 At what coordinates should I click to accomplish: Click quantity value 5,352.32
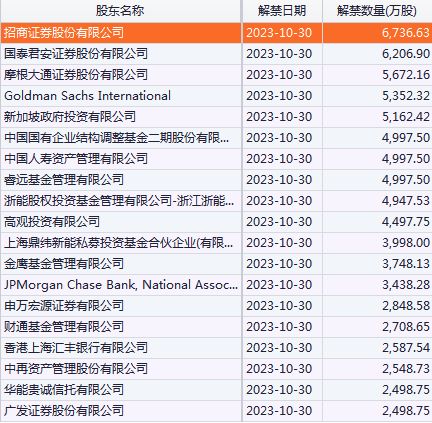pos(406,96)
